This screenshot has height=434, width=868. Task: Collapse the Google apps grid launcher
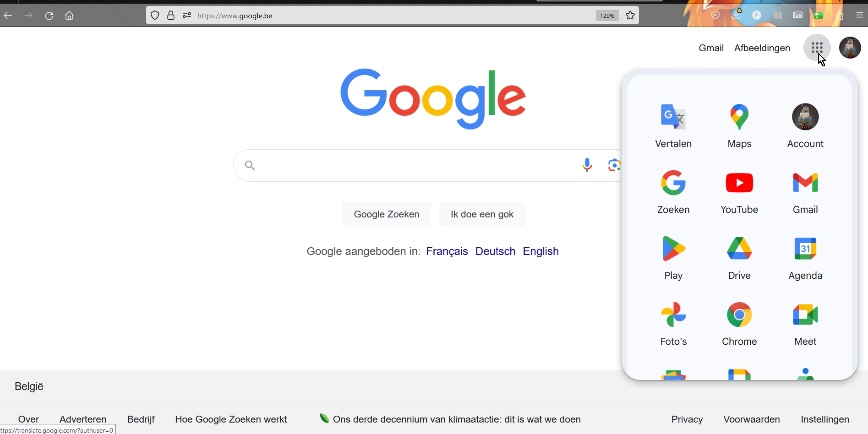tap(817, 48)
